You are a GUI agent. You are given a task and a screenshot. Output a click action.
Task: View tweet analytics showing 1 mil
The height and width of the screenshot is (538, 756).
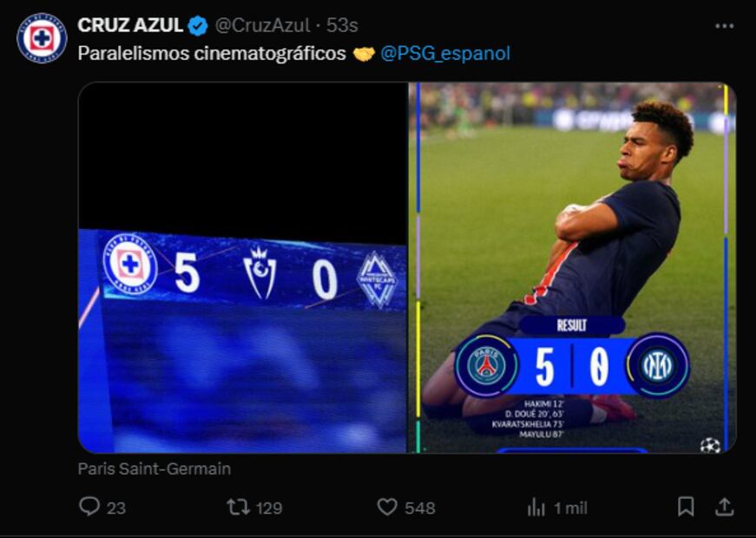[537, 508]
